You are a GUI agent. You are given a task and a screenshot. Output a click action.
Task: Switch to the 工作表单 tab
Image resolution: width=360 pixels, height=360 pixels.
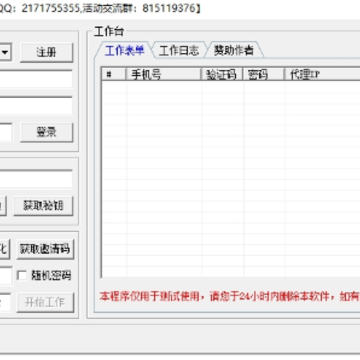[x=124, y=51]
